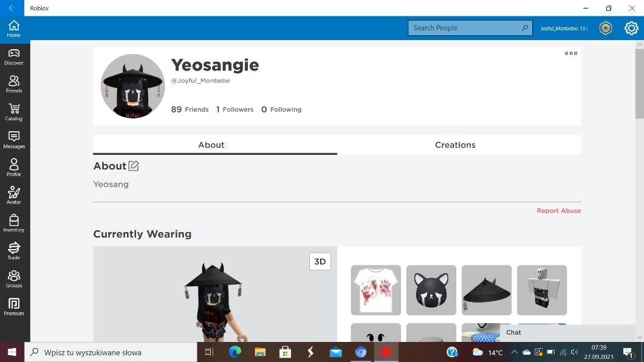Go to Discover in the sidebar

(x=13, y=56)
